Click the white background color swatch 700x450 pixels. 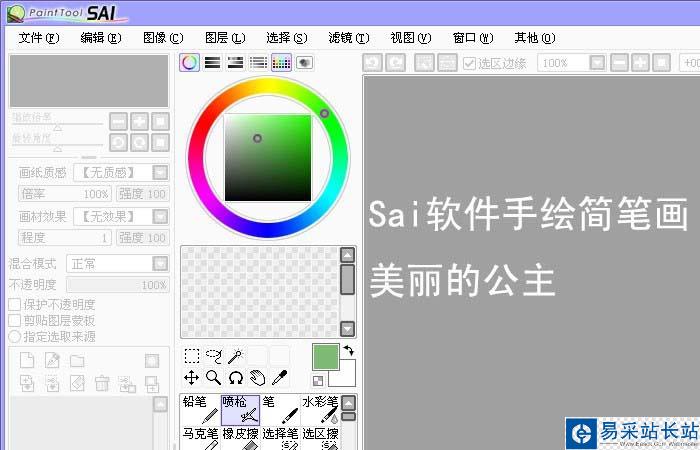tap(347, 379)
